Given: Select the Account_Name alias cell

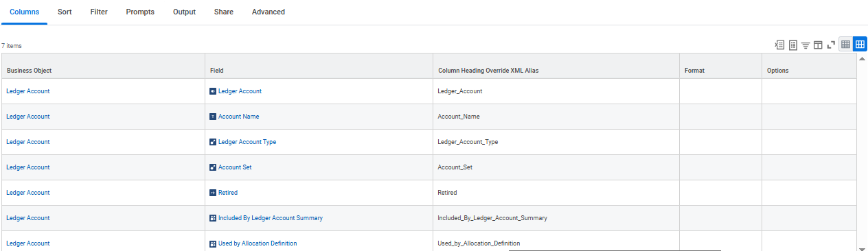Looking at the screenshot, I should (x=556, y=117).
